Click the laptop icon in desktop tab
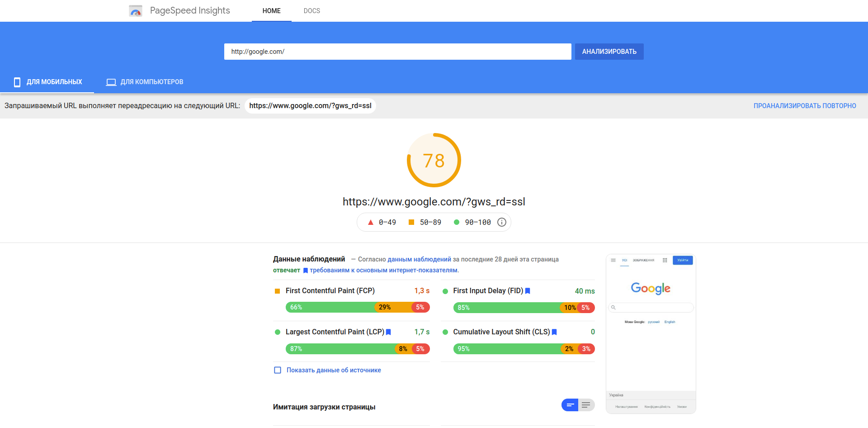Viewport: 868px width, 428px height. click(111, 82)
